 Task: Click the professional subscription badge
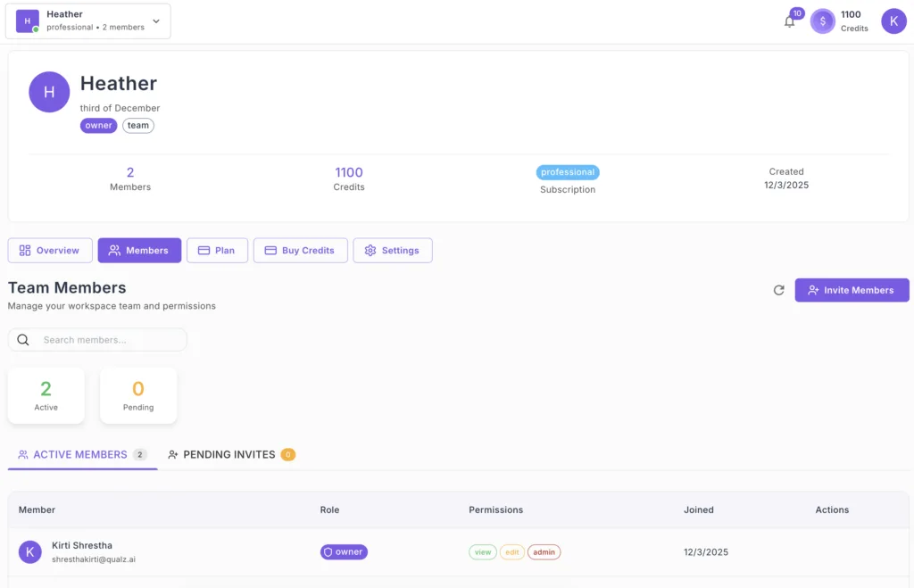[x=567, y=172]
